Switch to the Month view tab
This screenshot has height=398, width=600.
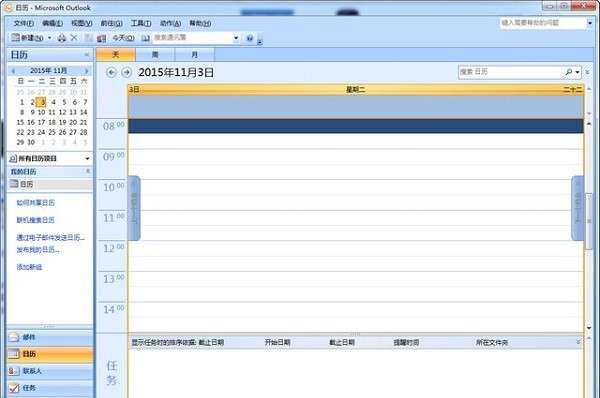click(x=194, y=54)
